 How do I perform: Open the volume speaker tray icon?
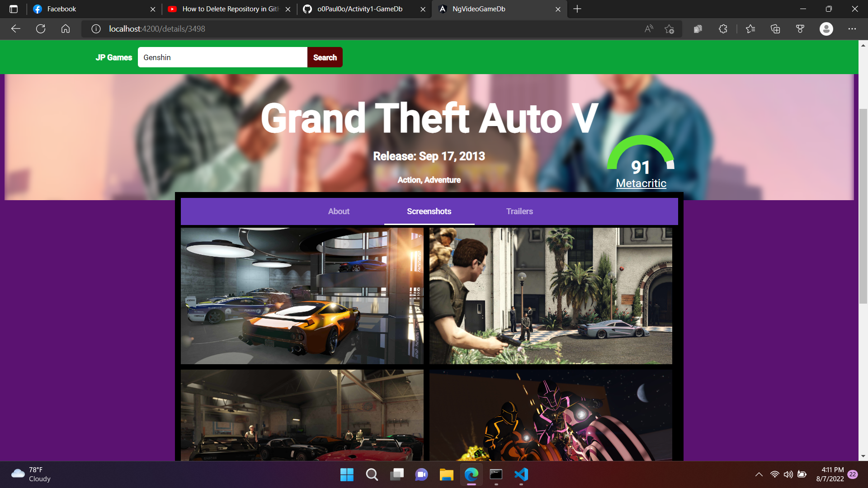[x=788, y=474]
